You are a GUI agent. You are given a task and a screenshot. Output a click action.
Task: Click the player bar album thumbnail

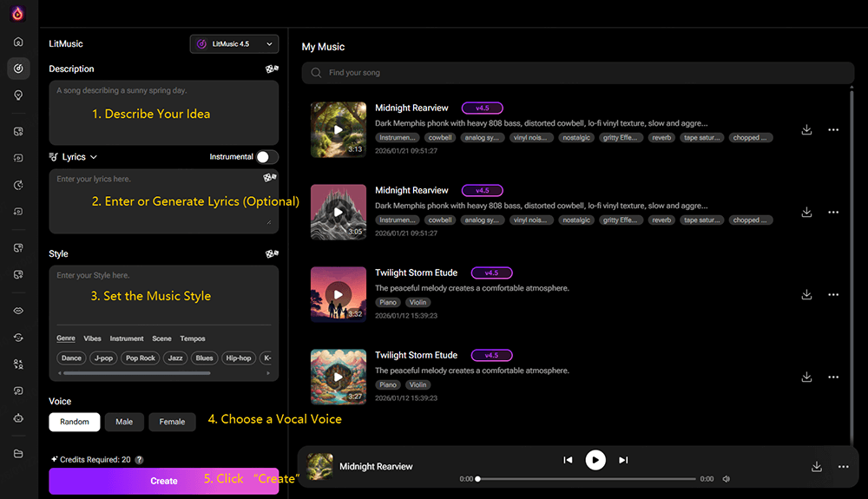(320, 466)
